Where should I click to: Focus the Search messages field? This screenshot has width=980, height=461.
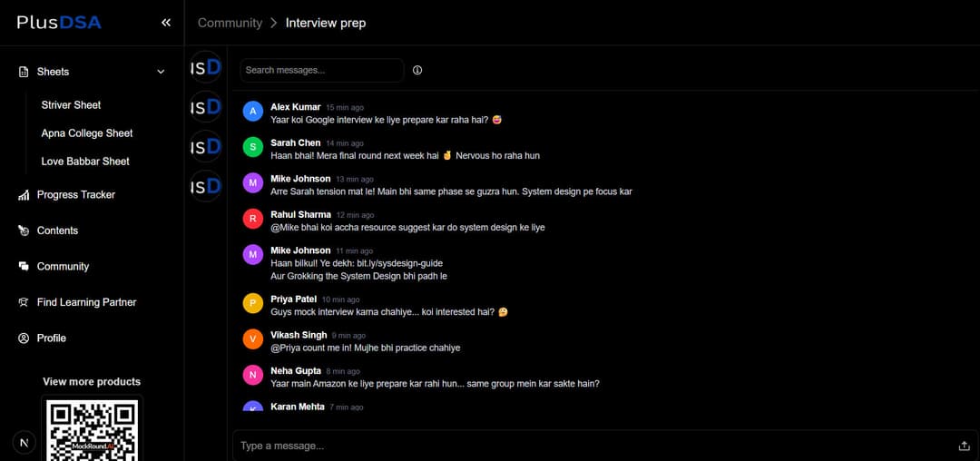(322, 70)
